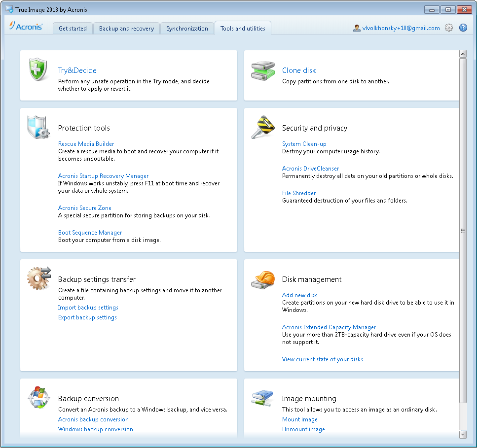Click the Protection tools shield icon
Image resolution: width=478 pixels, height=448 pixels.
click(38, 127)
